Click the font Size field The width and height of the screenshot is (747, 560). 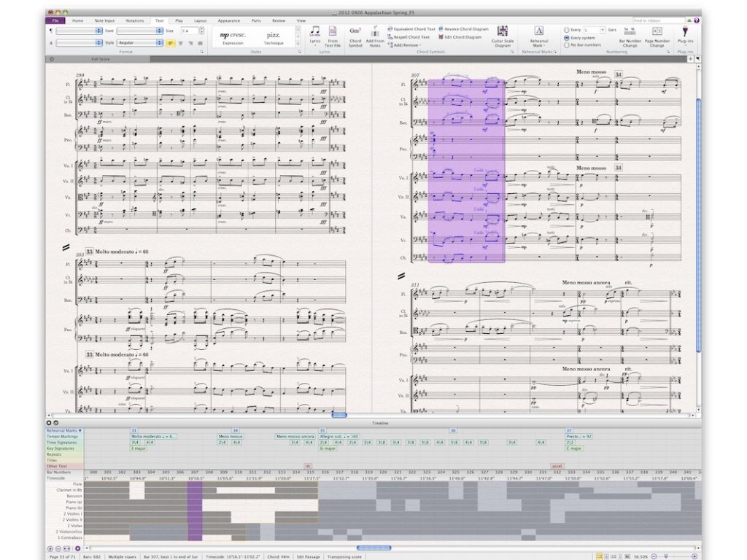pyautogui.click(x=189, y=31)
